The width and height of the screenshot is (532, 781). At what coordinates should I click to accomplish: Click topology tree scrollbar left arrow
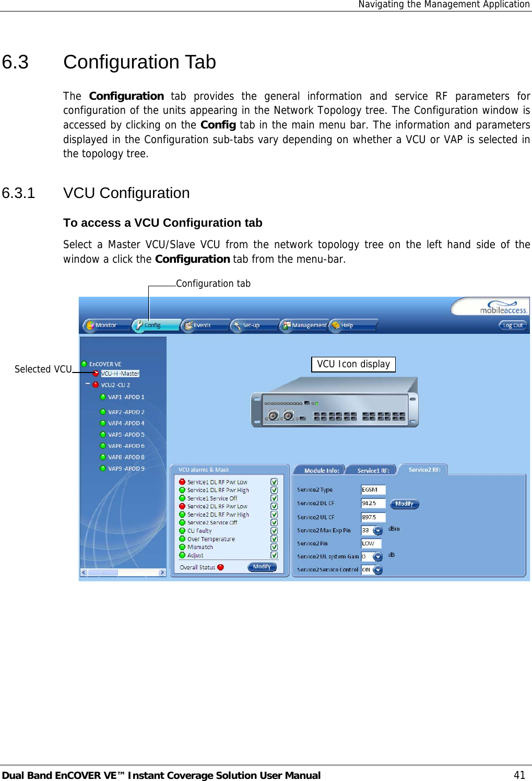coord(84,573)
